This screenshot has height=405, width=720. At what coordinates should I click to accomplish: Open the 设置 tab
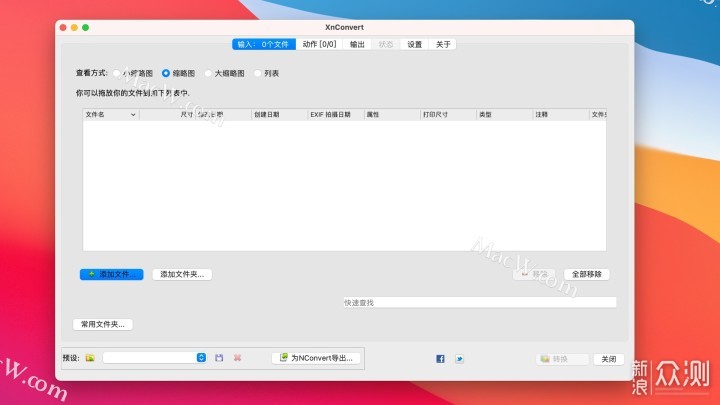click(x=414, y=44)
